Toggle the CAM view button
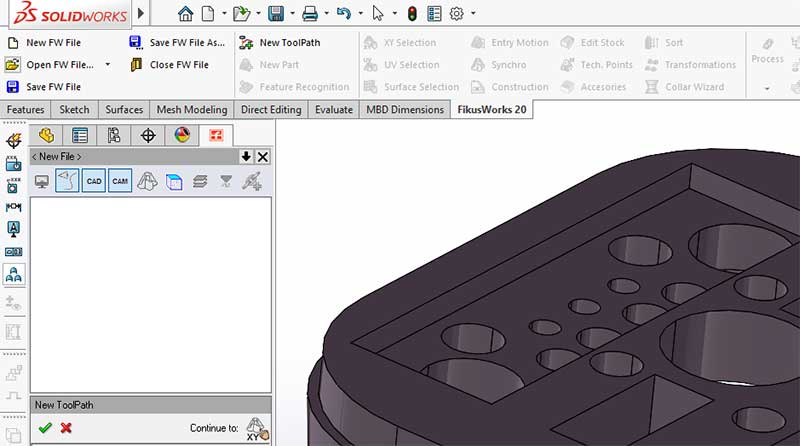Screen dimensions: 800x446 pyautogui.click(x=120, y=181)
